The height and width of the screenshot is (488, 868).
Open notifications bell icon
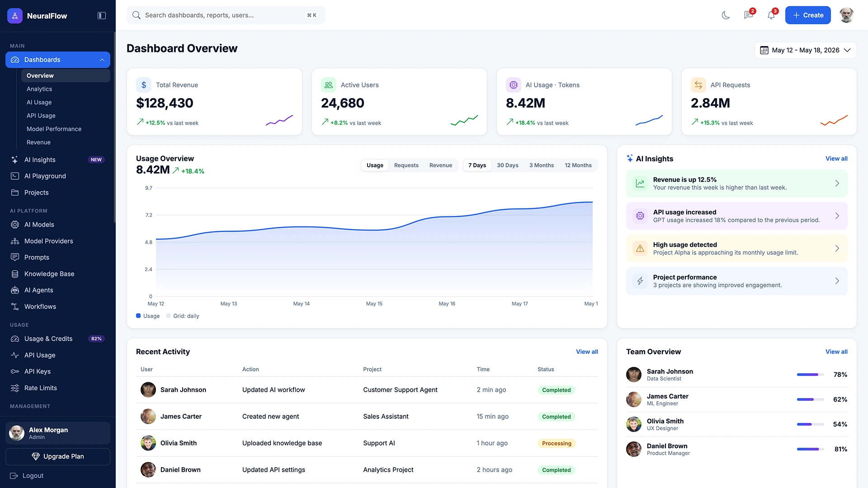click(771, 15)
